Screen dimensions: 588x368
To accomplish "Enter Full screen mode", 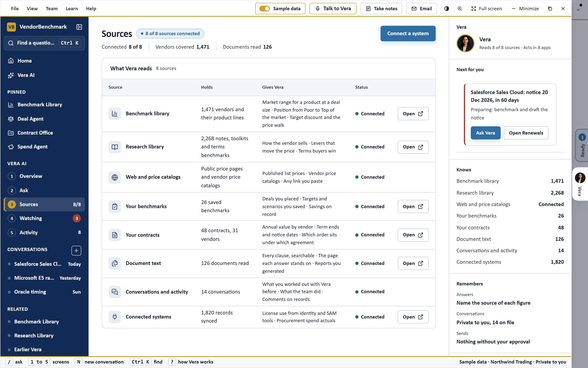I will (487, 9).
